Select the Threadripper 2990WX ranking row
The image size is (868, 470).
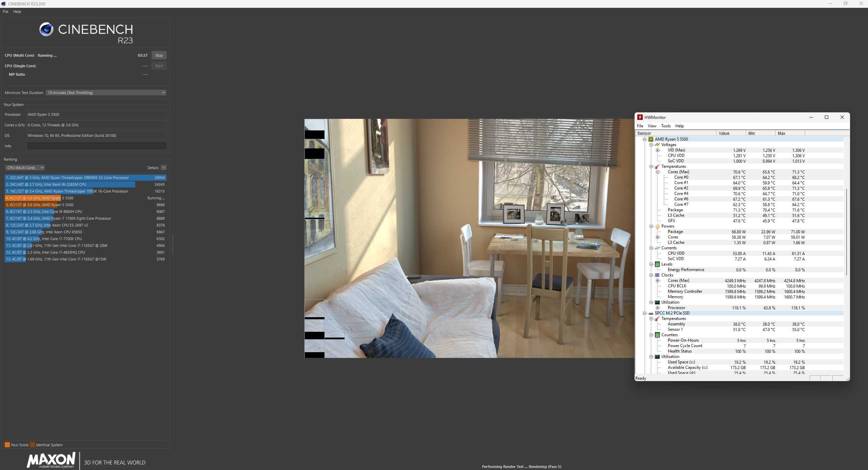(85, 178)
